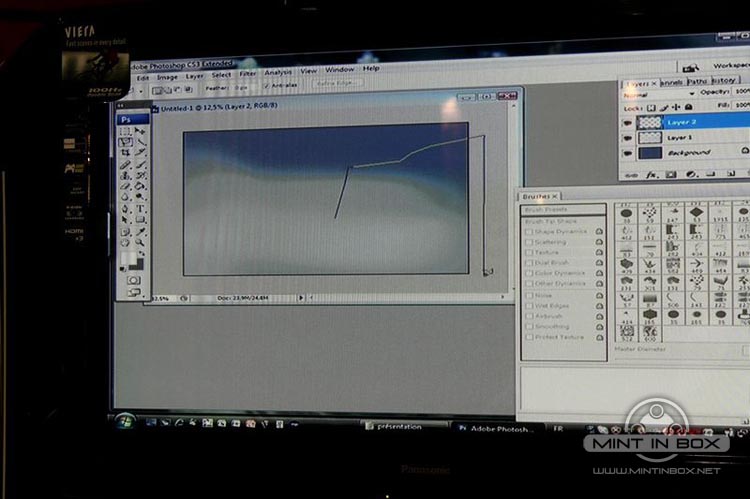750x499 pixels.
Task: Enable Shape Dynamics checkbox
Action: 529,232
